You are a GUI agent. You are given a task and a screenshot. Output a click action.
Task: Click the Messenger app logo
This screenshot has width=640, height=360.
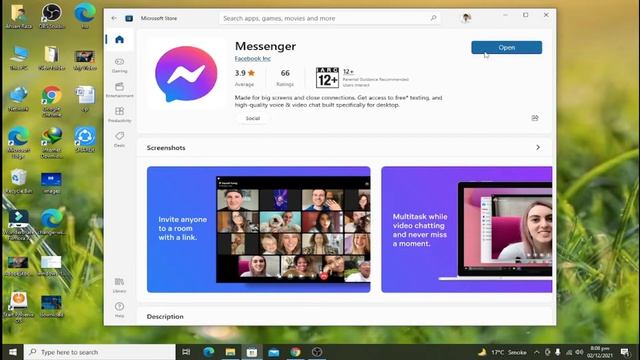click(186, 74)
